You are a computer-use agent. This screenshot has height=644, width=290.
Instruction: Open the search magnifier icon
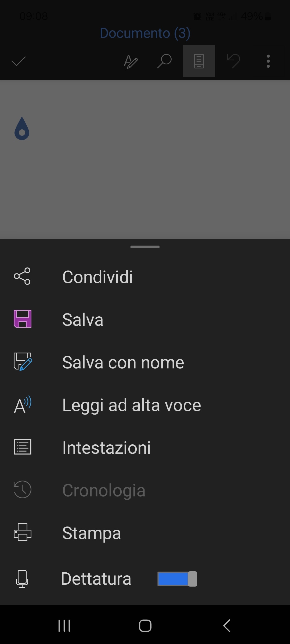pos(164,61)
